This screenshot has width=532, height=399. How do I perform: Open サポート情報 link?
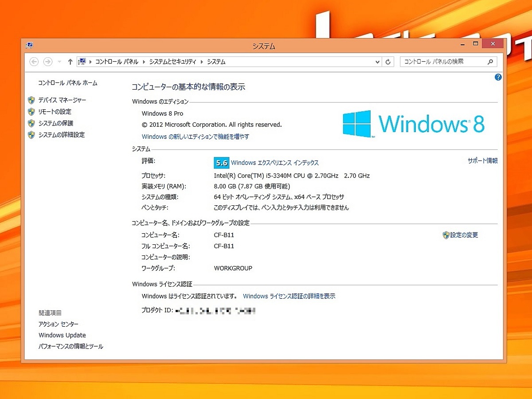(x=483, y=161)
